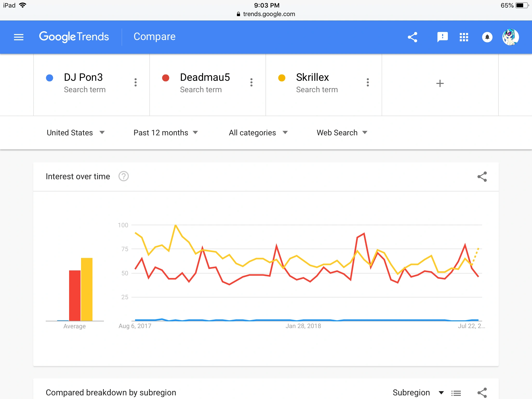Switch subregion breakdown to list view
Screen dimensions: 532x399
click(x=456, y=393)
